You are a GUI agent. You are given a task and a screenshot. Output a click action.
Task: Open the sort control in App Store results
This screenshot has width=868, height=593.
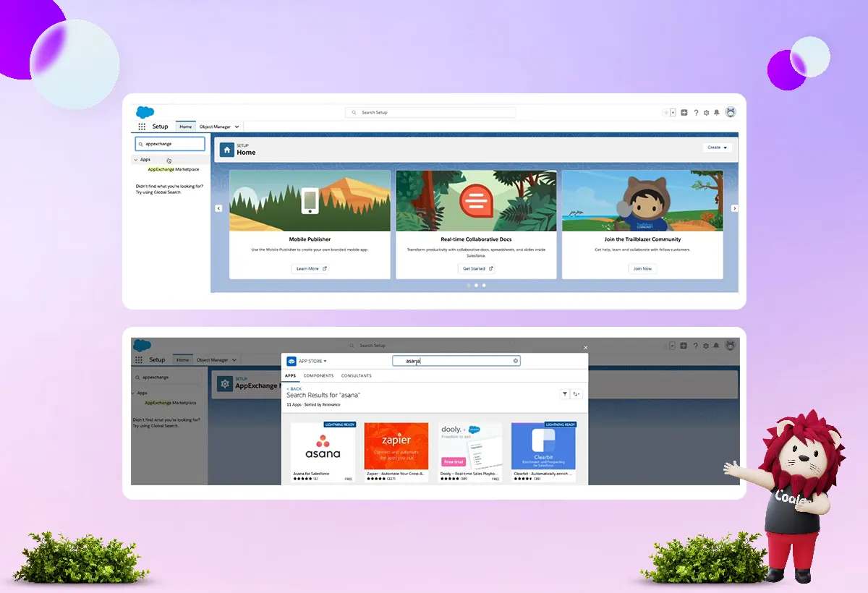(576, 394)
